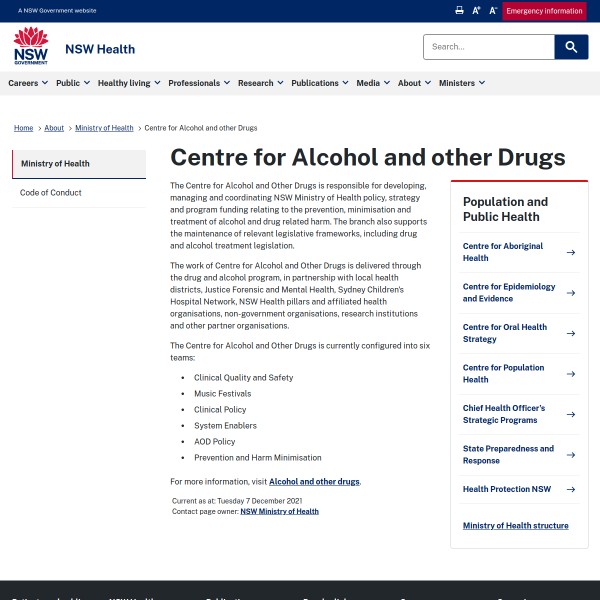Click arrow beside Health Protection NSW
This screenshot has width=600, height=600.
[571, 489]
